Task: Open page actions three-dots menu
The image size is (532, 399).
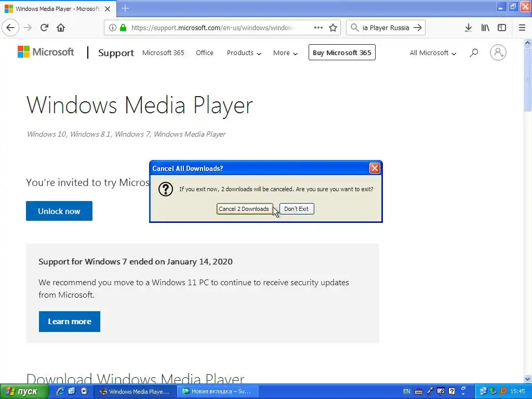Action: (318, 28)
